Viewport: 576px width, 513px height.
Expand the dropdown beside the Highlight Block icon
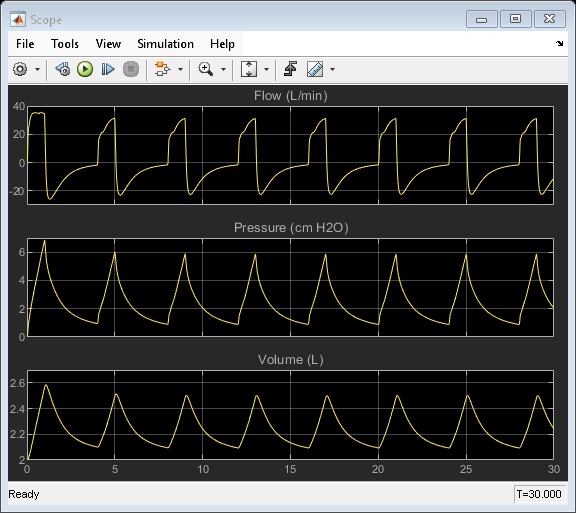pyautogui.click(x=180, y=69)
